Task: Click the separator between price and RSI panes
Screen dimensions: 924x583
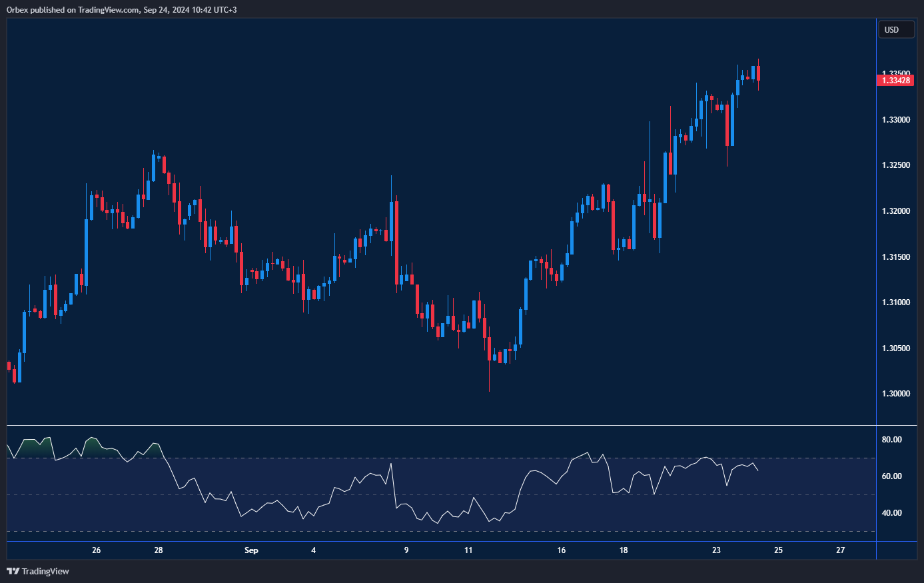Action: 440,425
